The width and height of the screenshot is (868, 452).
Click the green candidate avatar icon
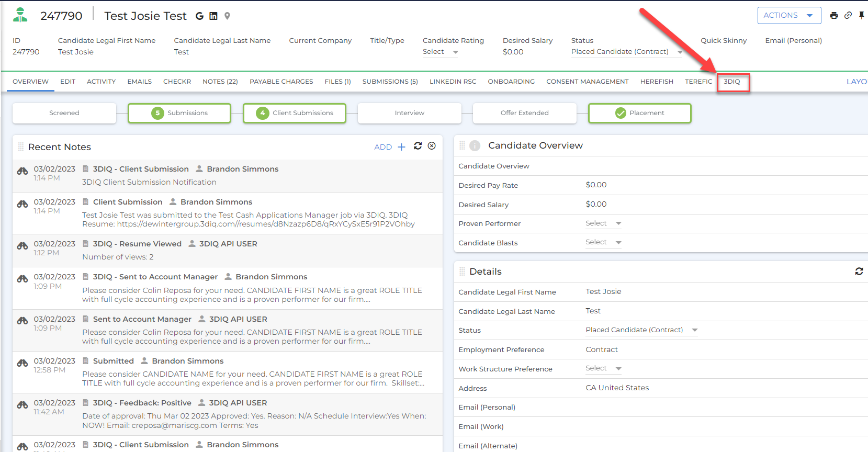20,15
